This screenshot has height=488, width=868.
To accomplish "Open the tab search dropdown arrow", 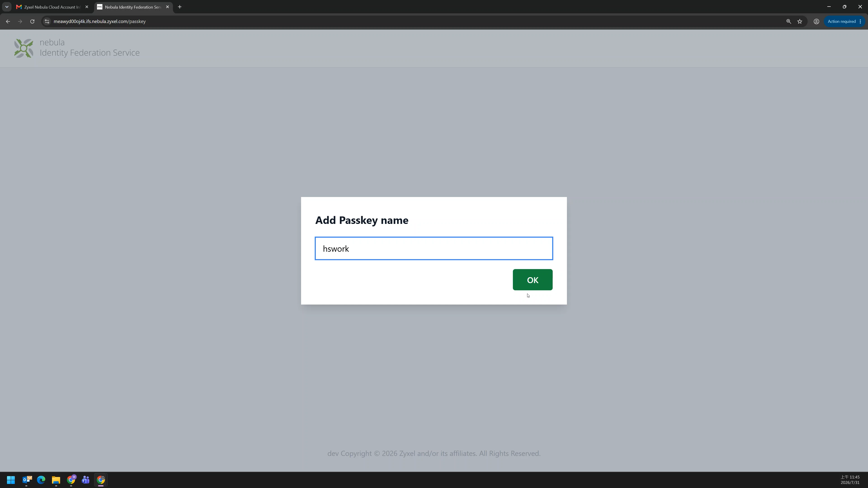I will point(7,7).
